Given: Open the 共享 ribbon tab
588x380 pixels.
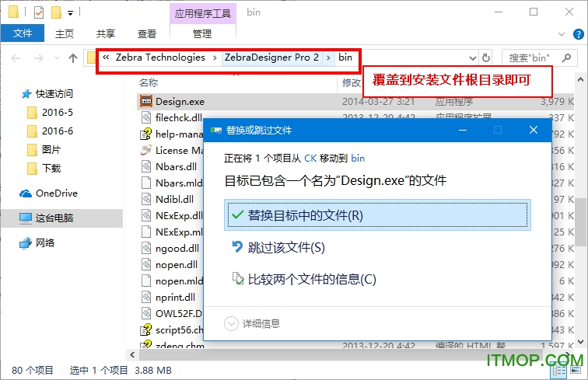Looking at the screenshot, I should click(x=105, y=33).
